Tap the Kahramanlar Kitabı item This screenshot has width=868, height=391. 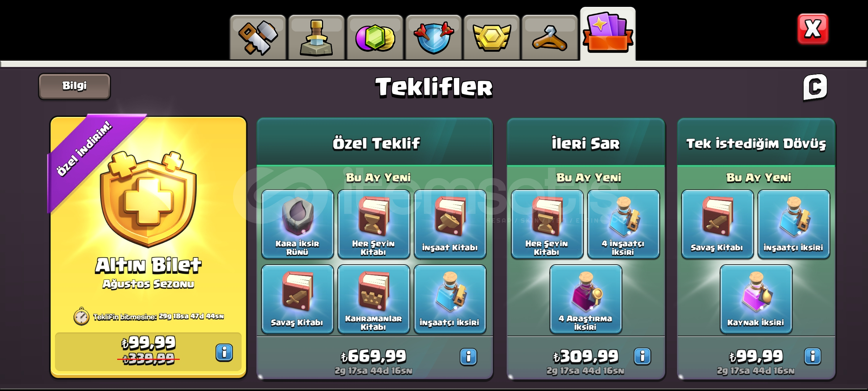(x=374, y=299)
